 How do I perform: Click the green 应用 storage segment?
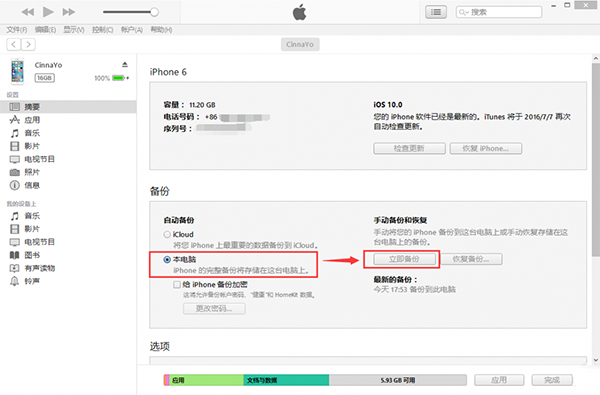tap(207, 380)
